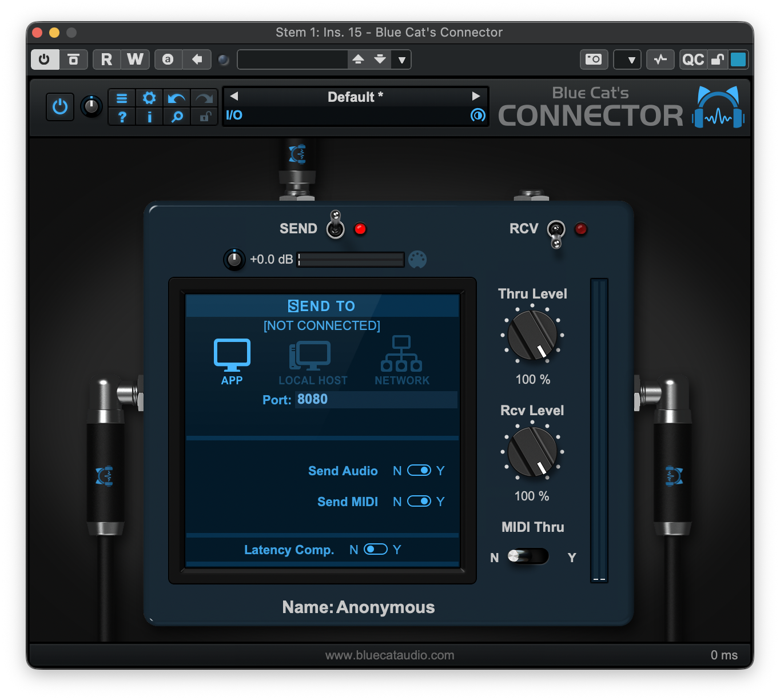The height and width of the screenshot is (700, 780).
Task: Click the send gain knob at +0.0 dB
Action: tap(234, 260)
